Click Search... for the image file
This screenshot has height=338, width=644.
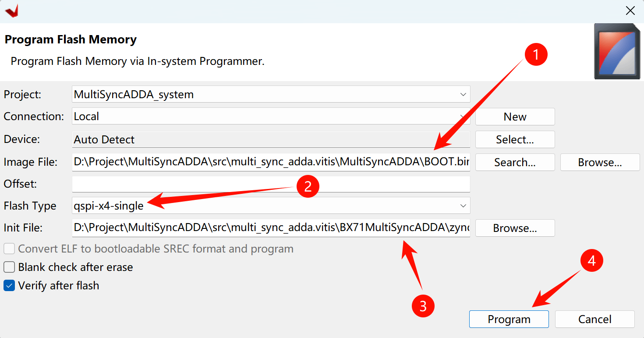point(515,162)
